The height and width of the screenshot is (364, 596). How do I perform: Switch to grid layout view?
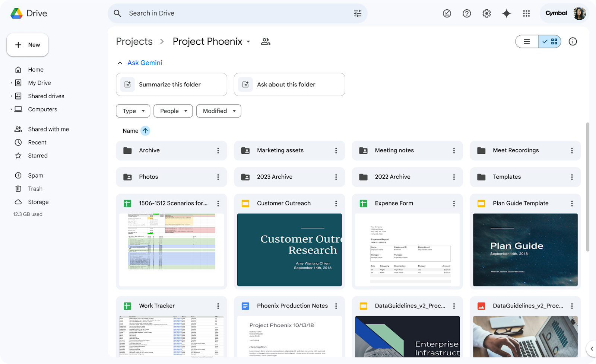coord(550,41)
